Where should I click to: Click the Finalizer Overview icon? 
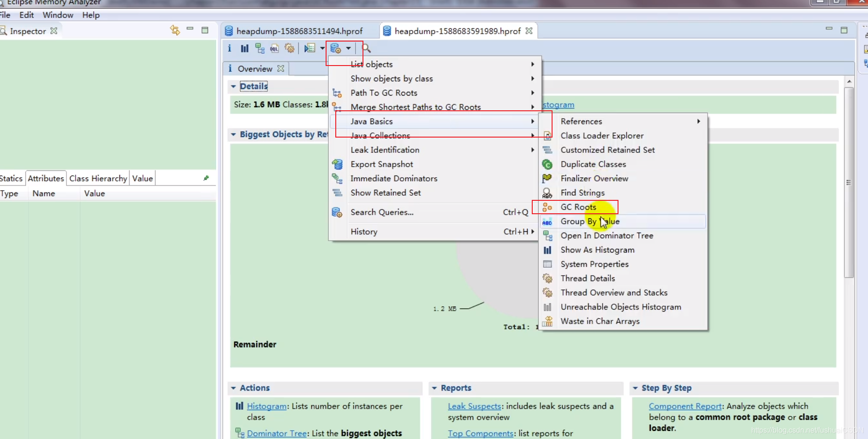[x=547, y=179]
